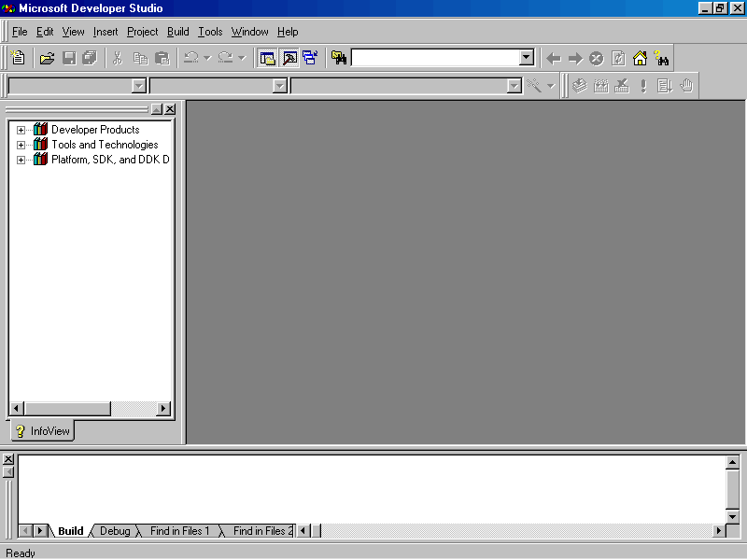Switch to the Debug output tab
The image size is (747, 560).
115,531
